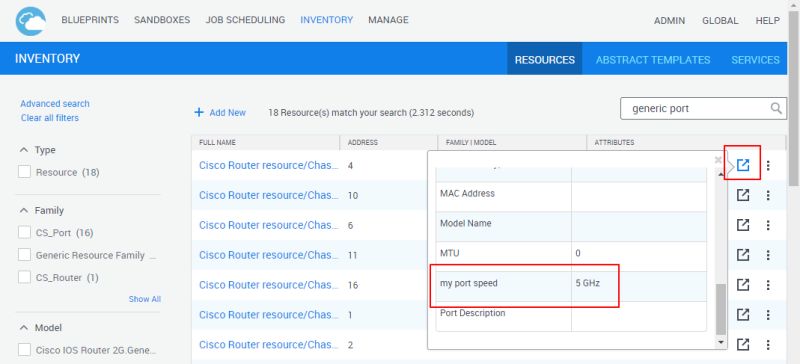Open attributes popup for address 2 row
The width and height of the screenshot is (800, 364).
pyautogui.click(x=743, y=345)
